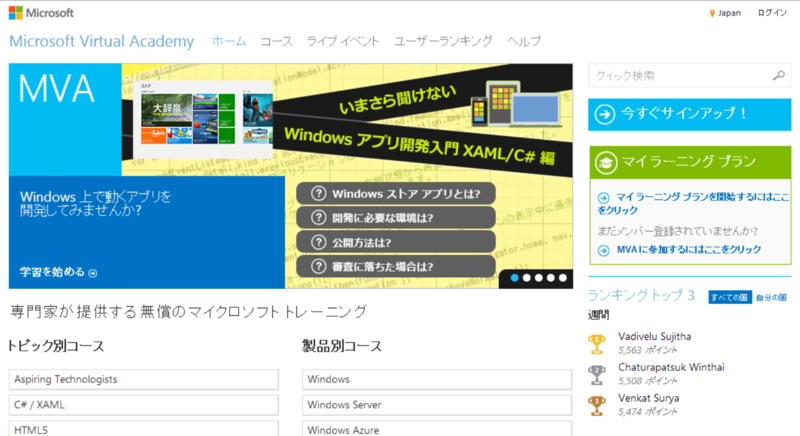The image size is (800, 436).
Task: Click the Windows ストア アプリとは? button
Action: point(396,194)
